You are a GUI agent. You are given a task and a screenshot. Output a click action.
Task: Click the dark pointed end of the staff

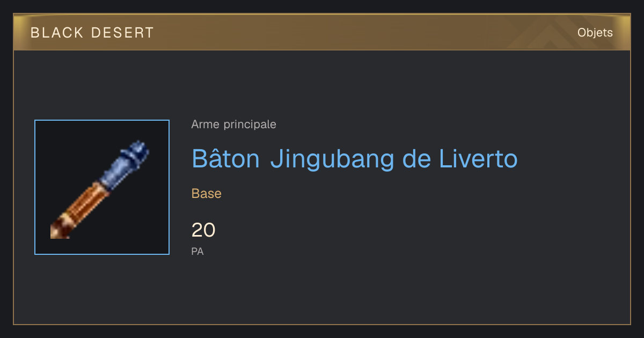(x=58, y=231)
